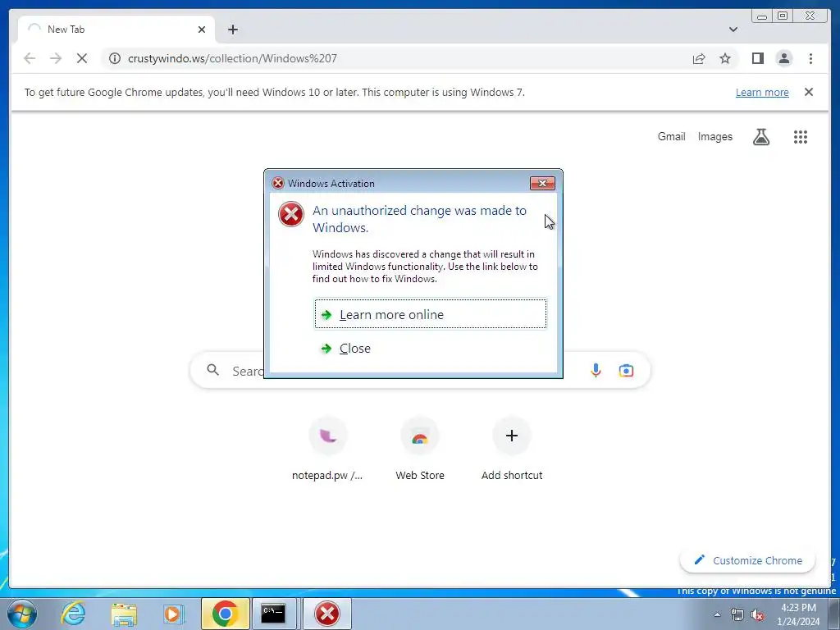
Task: Select the New Tab browser tab
Action: (116, 30)
